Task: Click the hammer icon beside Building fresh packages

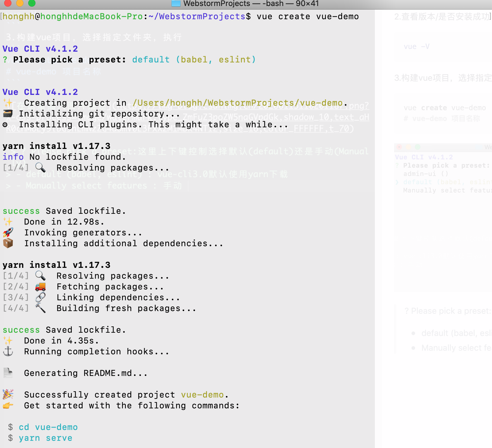Action: [40, 308]
